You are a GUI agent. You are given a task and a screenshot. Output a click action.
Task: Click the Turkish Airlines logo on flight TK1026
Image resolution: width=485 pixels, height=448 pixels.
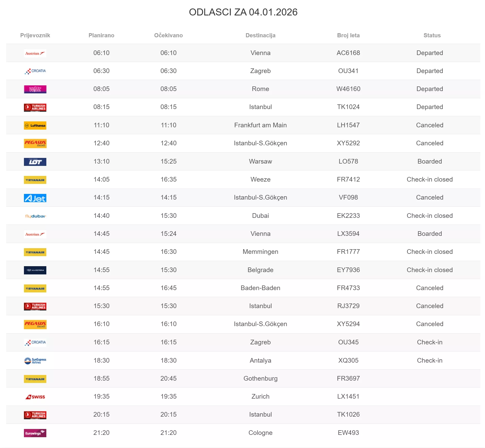[35, 415]
